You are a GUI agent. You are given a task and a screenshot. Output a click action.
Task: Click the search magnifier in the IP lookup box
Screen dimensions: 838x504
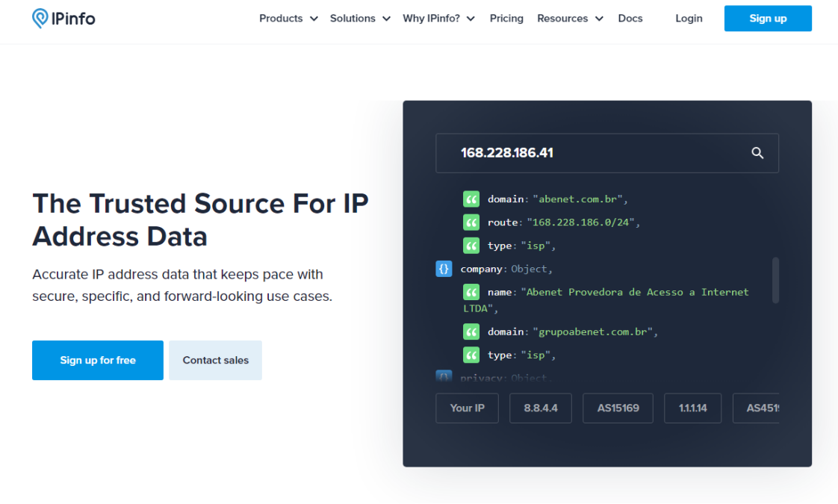click(x=757, y=152)
